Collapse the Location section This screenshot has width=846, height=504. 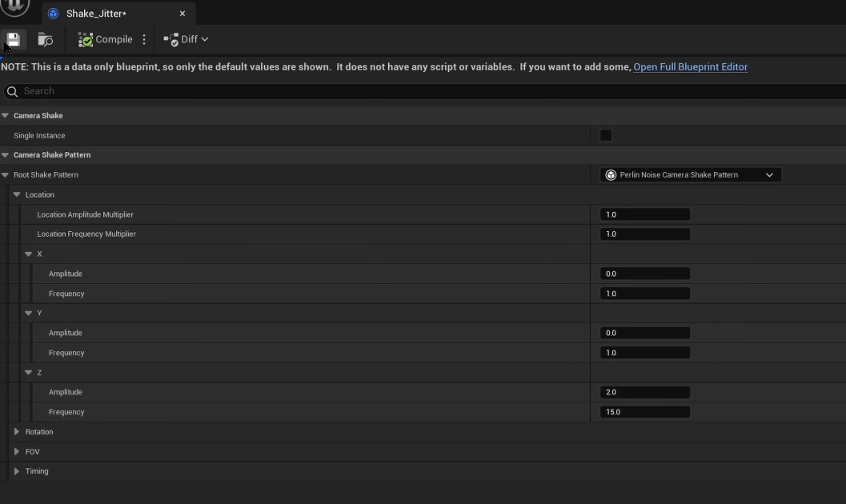tap(17, 194)
